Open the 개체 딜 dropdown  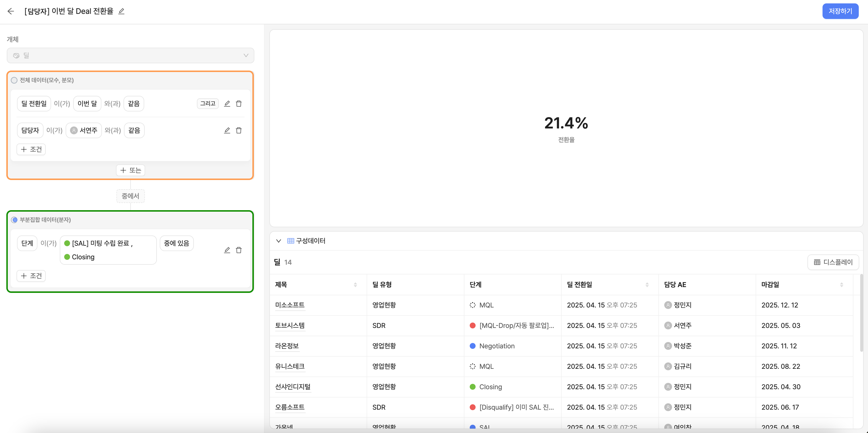[130, 55]
